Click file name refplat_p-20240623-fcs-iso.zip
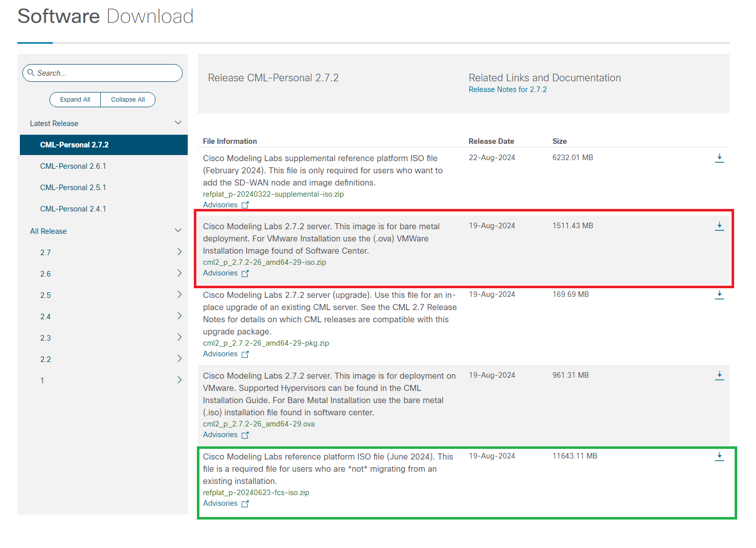This screenshot has height=548, width=756. (256, 493)
